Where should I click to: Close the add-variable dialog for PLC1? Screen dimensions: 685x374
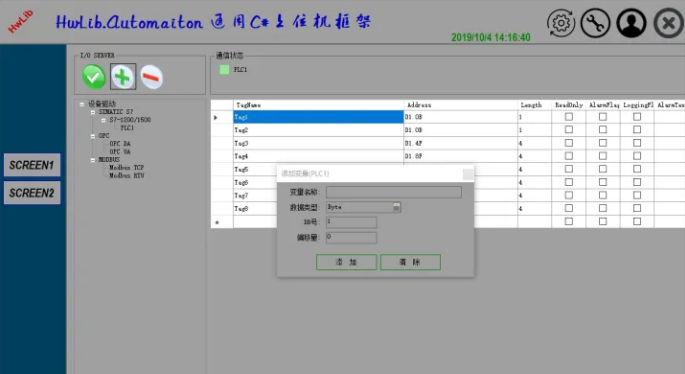468,174
